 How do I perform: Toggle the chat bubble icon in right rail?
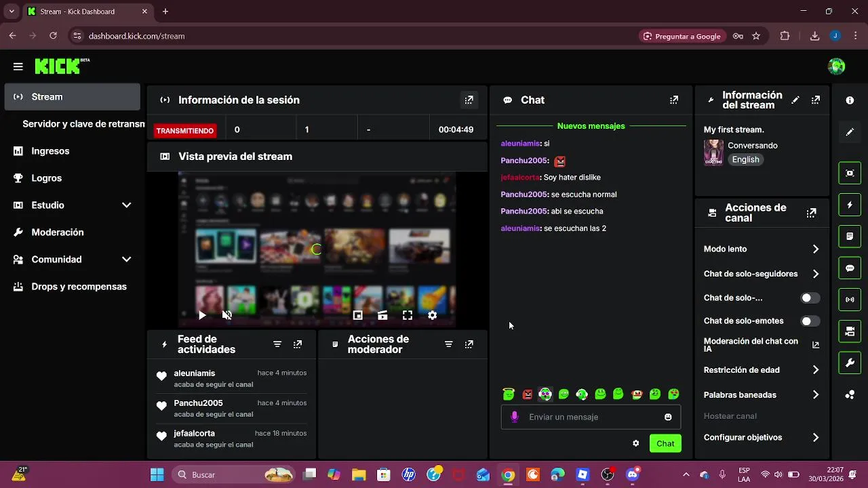(x=850, y=268)
